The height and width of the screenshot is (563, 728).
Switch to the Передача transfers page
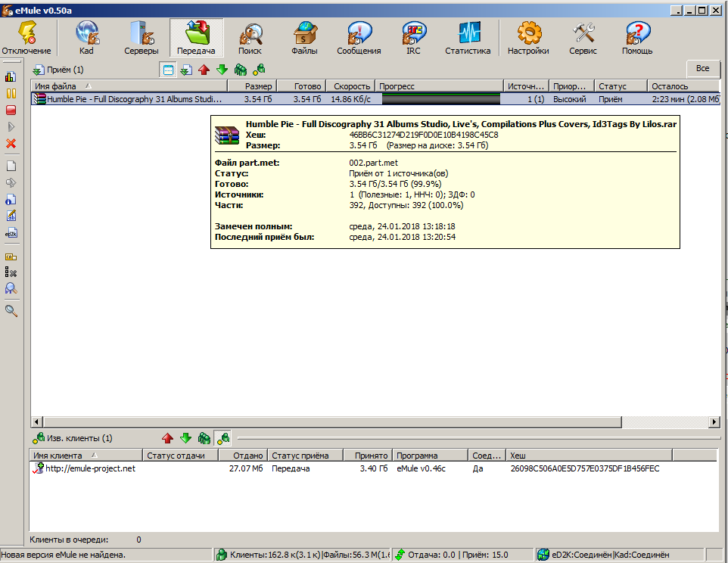196,38
